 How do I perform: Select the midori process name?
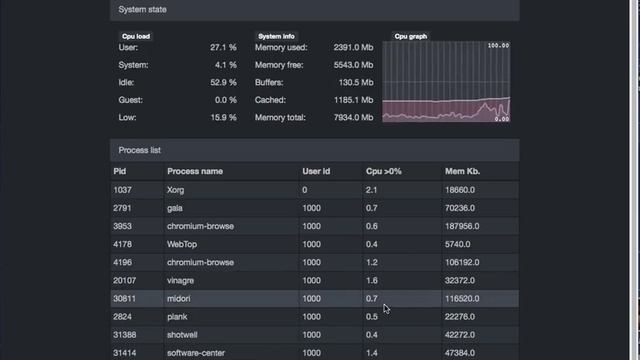[178, 299]
